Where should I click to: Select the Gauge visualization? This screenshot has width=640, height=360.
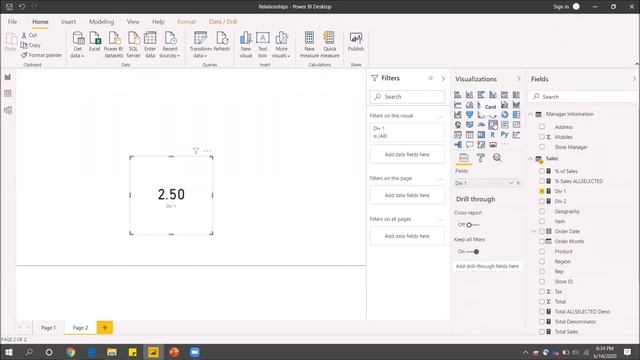click(x=481, y=124)
